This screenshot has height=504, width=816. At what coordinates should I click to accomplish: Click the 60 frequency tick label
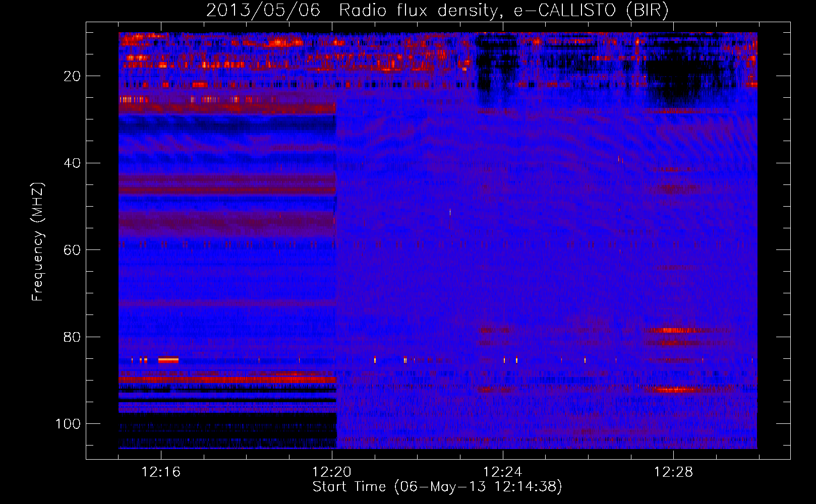click(73, 250)
